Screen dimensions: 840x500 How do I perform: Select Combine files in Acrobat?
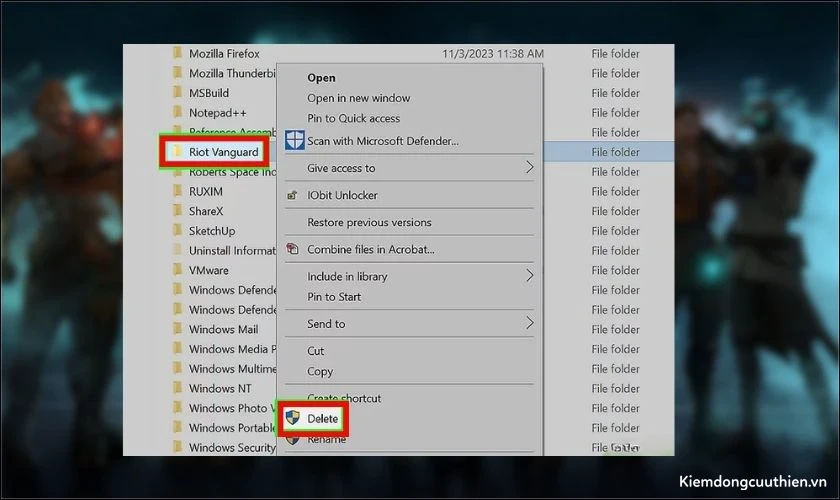pyautogui.click(x=371, y=249)
